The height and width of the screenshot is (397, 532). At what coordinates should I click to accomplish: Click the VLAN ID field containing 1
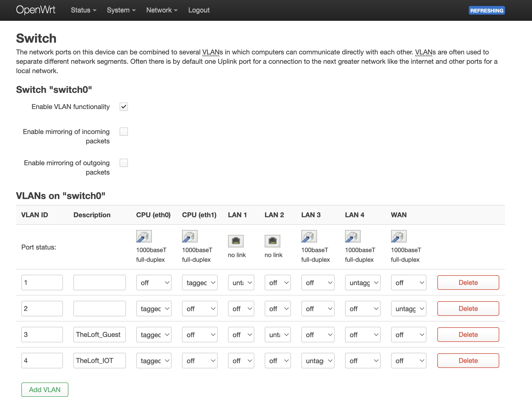[x=42, y=283]
